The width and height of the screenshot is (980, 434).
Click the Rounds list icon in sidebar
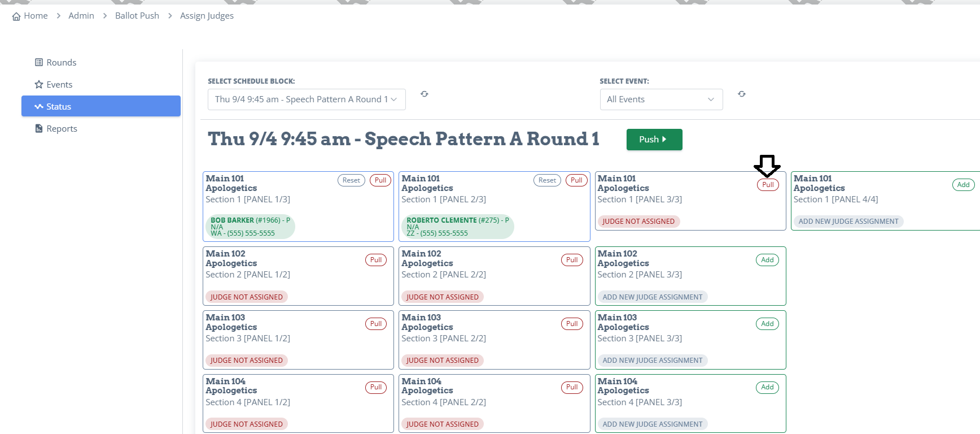(x=39, y=62)
